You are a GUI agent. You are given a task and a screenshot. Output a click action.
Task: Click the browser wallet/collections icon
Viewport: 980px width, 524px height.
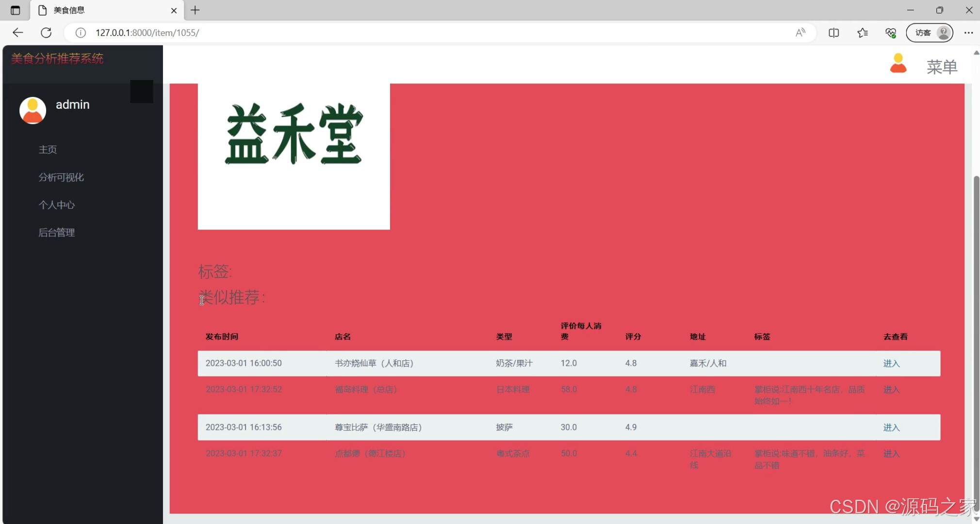(x=891, y=33)
